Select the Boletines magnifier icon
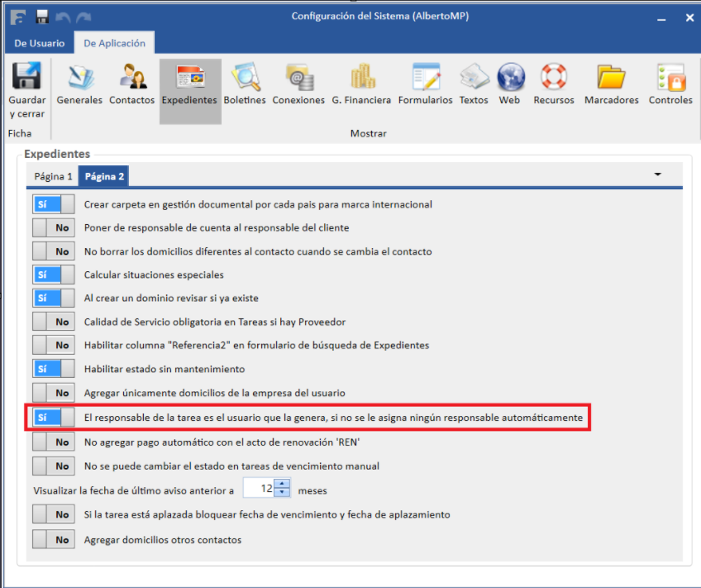This screenshot has width=701, height=588. [245, 79]
